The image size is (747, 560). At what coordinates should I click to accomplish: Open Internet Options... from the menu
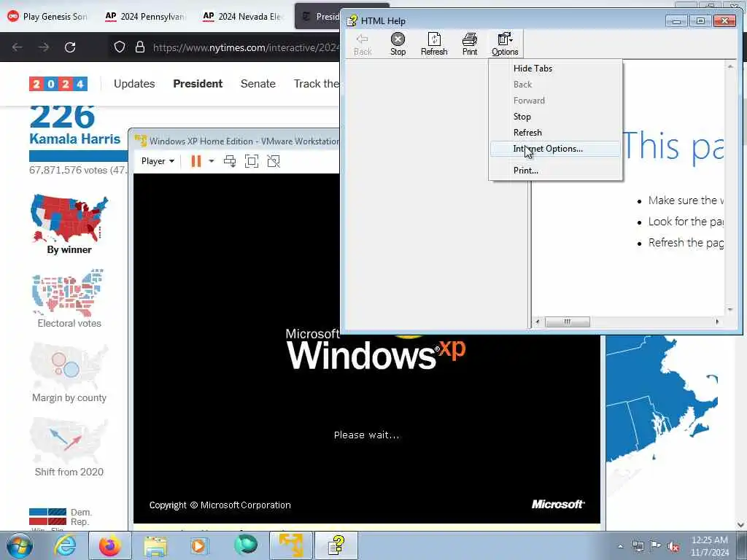click(555, 149)
